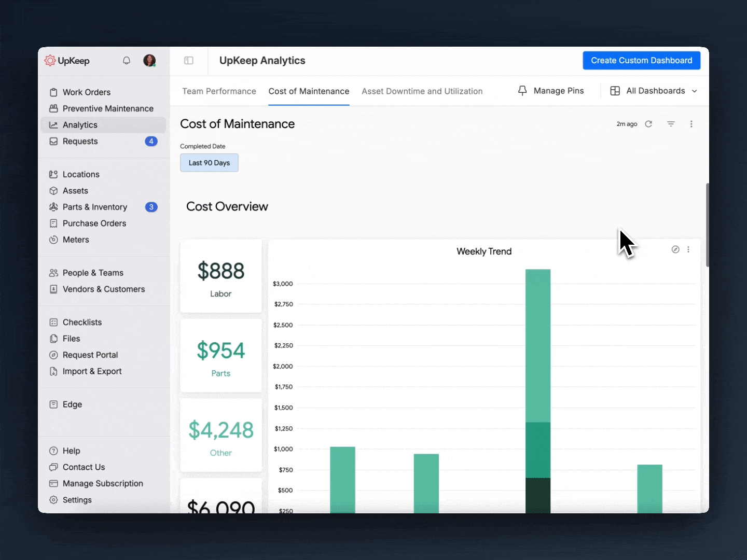Click Create Custom Dashboard button

point(642,60)
